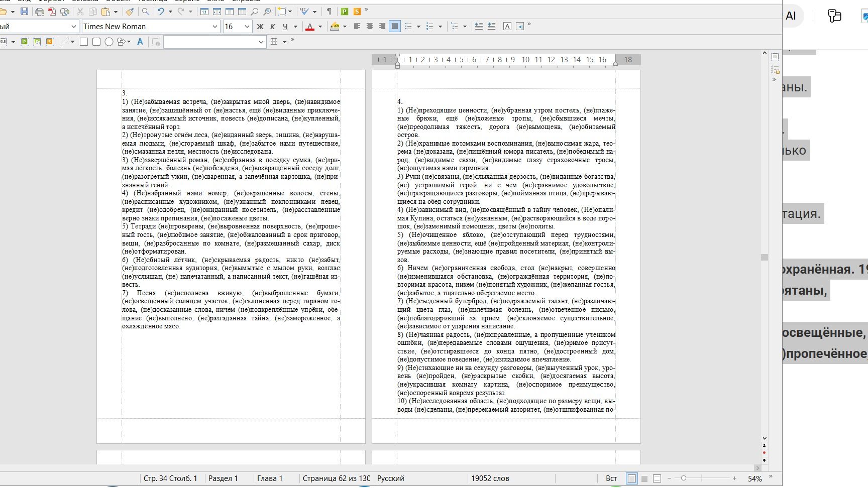
Task: Center-align the text
Action: pyautogui.click(x=370, y=27)
